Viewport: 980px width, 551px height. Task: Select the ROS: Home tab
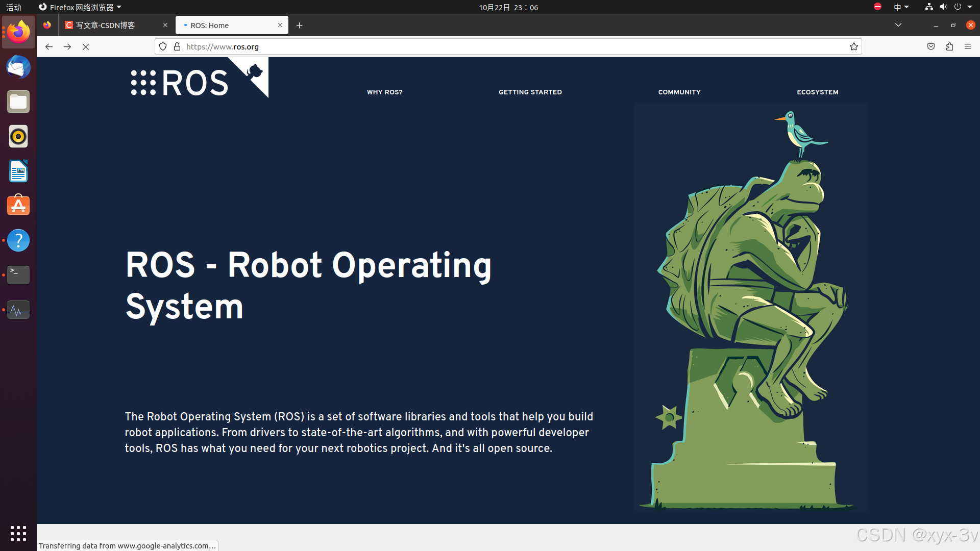(232, 25)
